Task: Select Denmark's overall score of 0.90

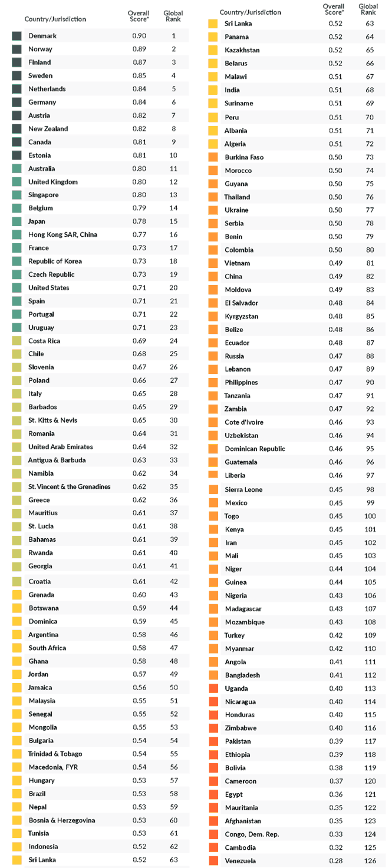Action: pyautogui.click(x=140, y=36)
